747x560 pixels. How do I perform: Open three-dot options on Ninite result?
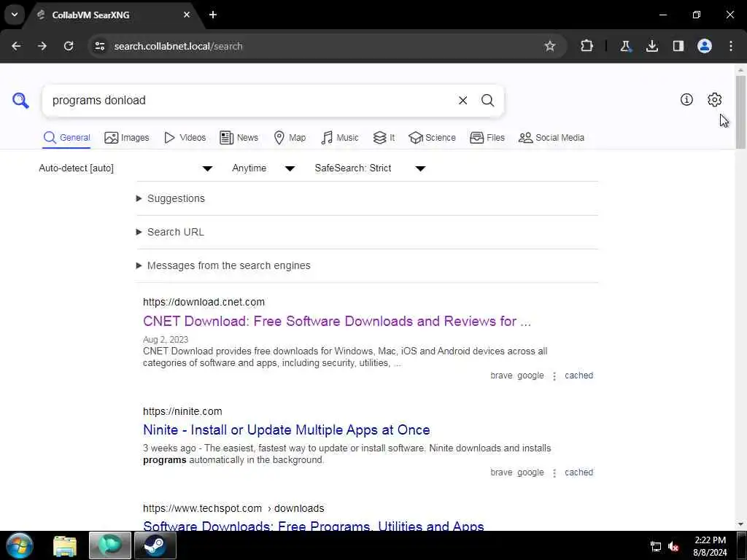pyautogui.click(x=554, y=473)
